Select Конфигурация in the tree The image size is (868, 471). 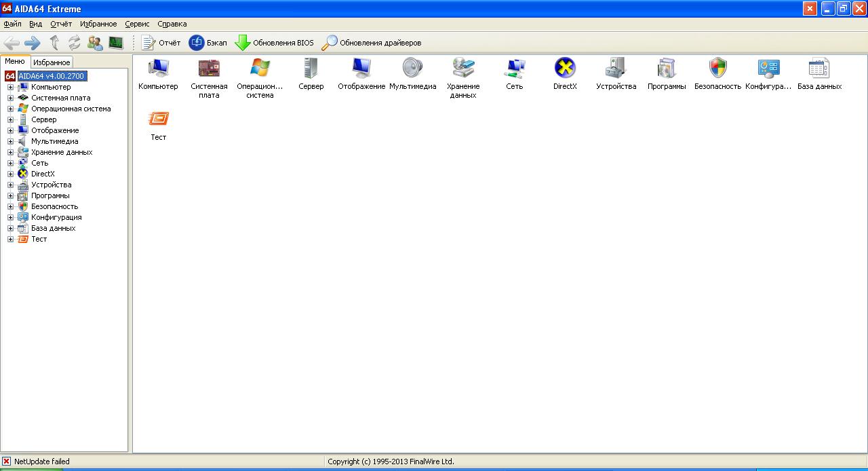point(56,217)
